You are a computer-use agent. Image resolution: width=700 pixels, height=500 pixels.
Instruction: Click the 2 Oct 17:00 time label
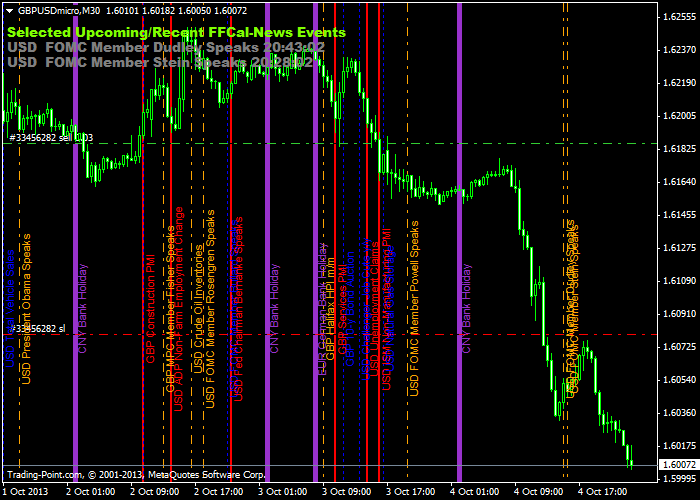[x=219, y=492]
